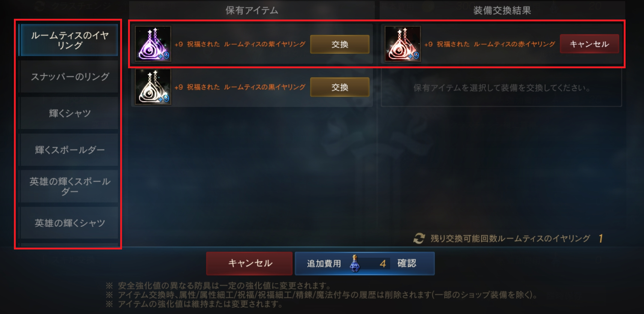Image resolution: width=644 pixels, height=314 pixels.
Task: Click the blue potion cost icon
Action: pyautogui.click(x=354, y=263)
